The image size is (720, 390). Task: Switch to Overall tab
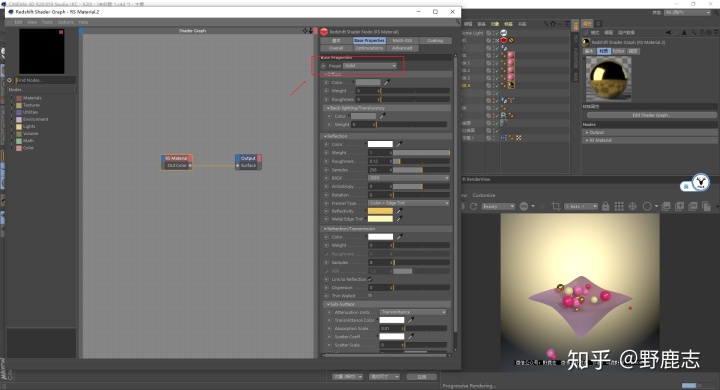click(x=336, y=48)
